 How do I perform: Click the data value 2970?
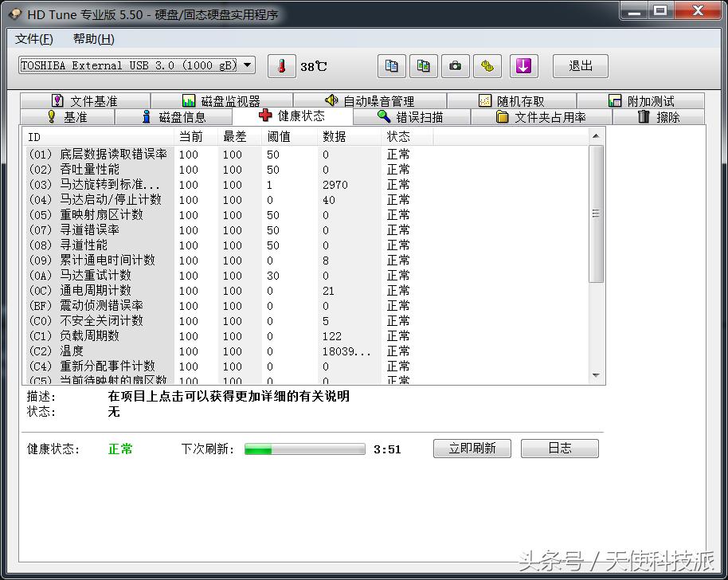pyautogui.click(x=335, y=185)
